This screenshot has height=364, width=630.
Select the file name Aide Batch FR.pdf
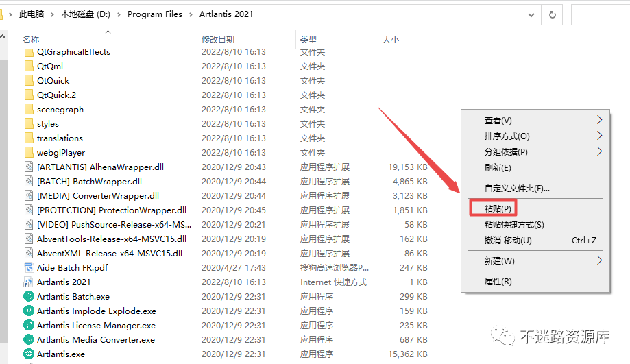click(x=72, y=268)
